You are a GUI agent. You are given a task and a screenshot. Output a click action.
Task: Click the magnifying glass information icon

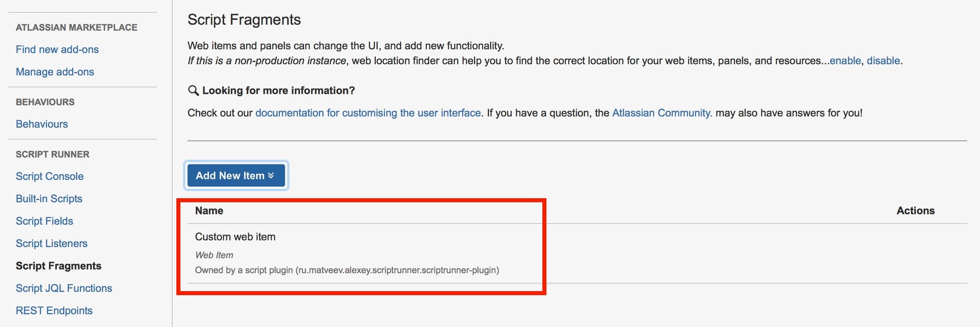coord(193,91)
